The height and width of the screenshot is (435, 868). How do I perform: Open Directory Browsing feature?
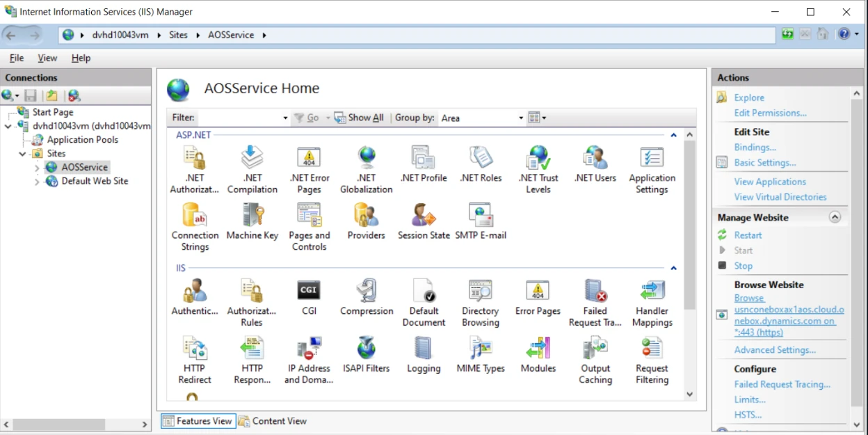point(481,303)
